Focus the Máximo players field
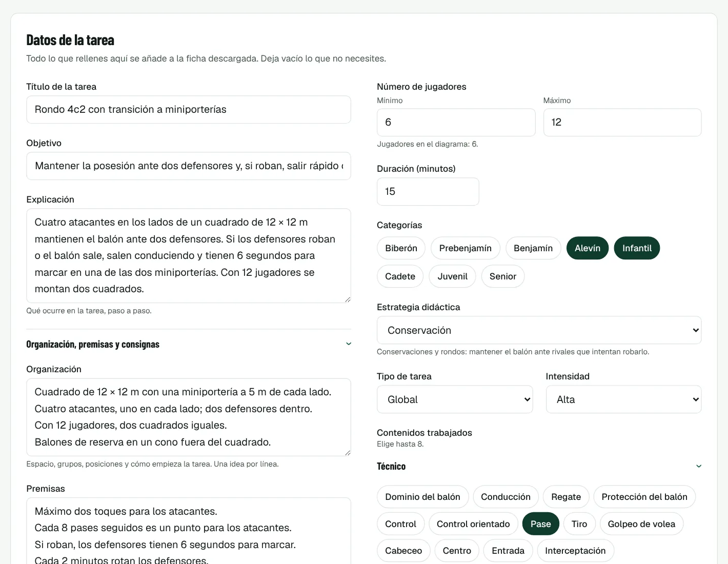Image resolution: width=728 pixels, height=564 pixels. (x=622, y=123)
